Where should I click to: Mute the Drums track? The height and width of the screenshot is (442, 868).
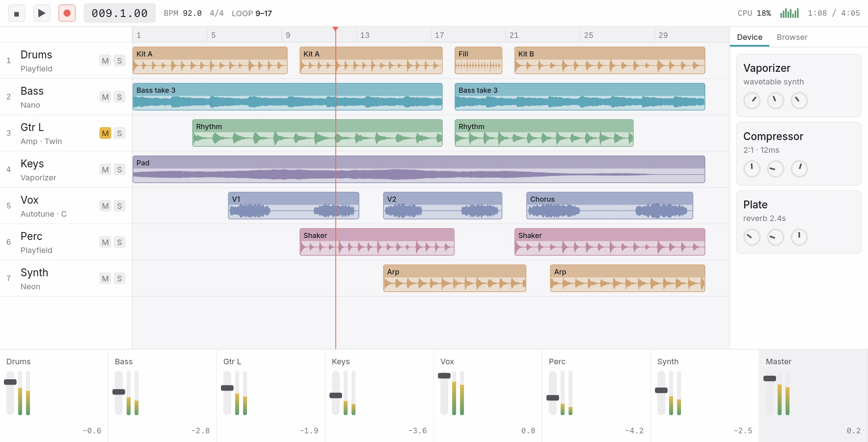(x=105, y=61)
